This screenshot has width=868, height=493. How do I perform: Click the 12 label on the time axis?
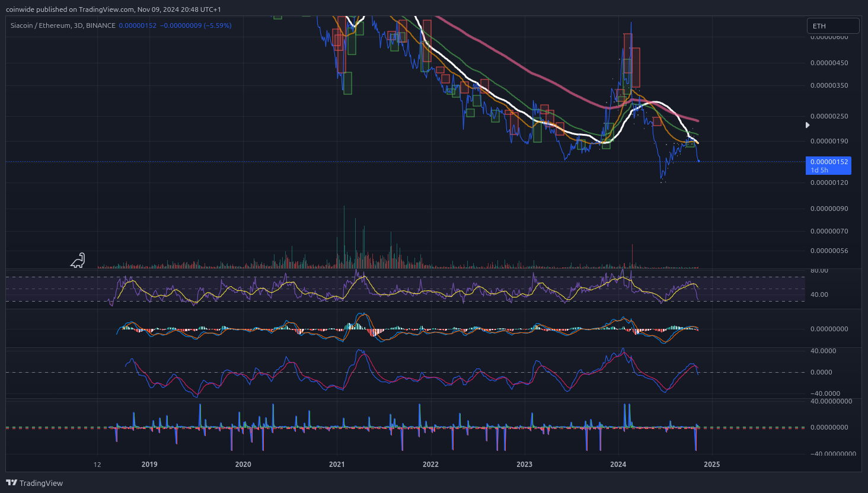97,465
